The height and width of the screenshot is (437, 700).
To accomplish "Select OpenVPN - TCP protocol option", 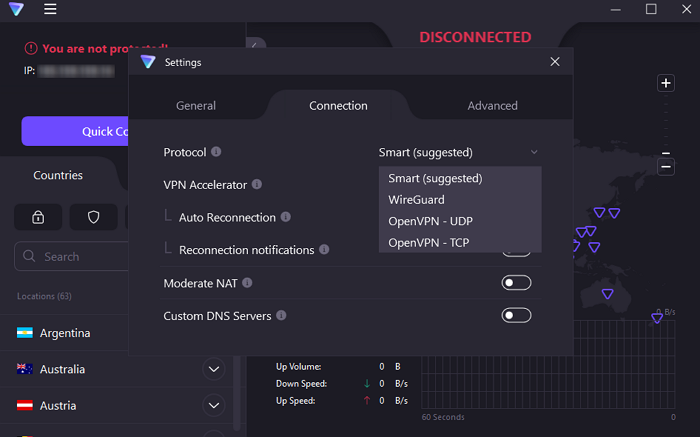I will click(x=428, y=242).
